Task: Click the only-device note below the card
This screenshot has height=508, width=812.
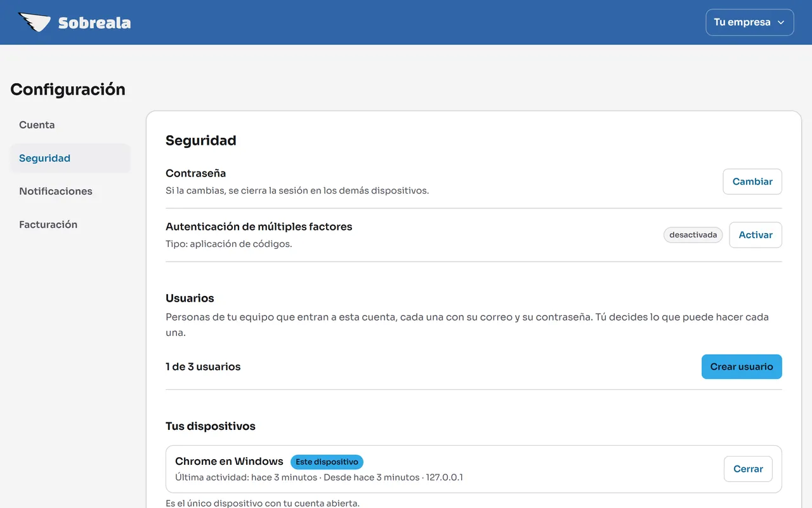Action: 263,503
